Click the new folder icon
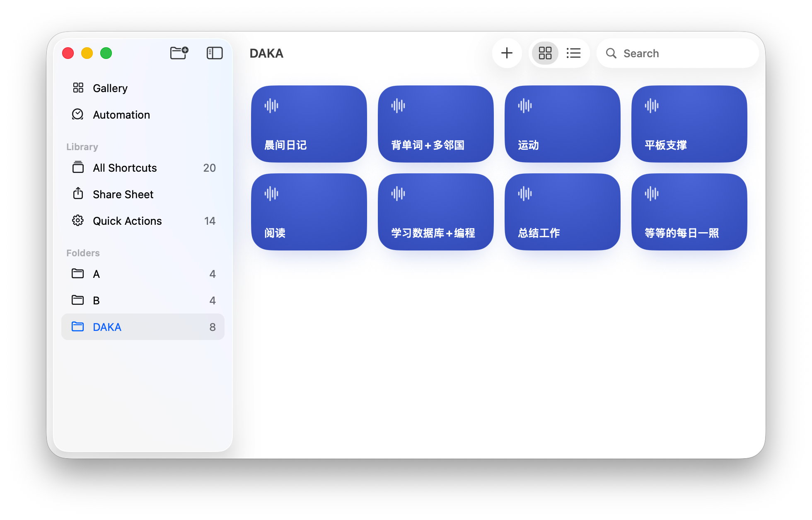812x520 pixels. click(179, 53)
